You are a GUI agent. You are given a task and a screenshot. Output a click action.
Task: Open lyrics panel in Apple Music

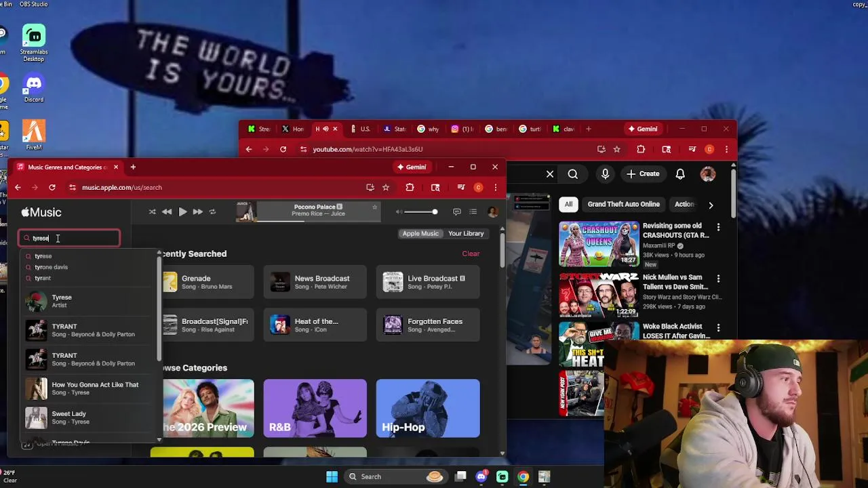click(x=456, y=212)
